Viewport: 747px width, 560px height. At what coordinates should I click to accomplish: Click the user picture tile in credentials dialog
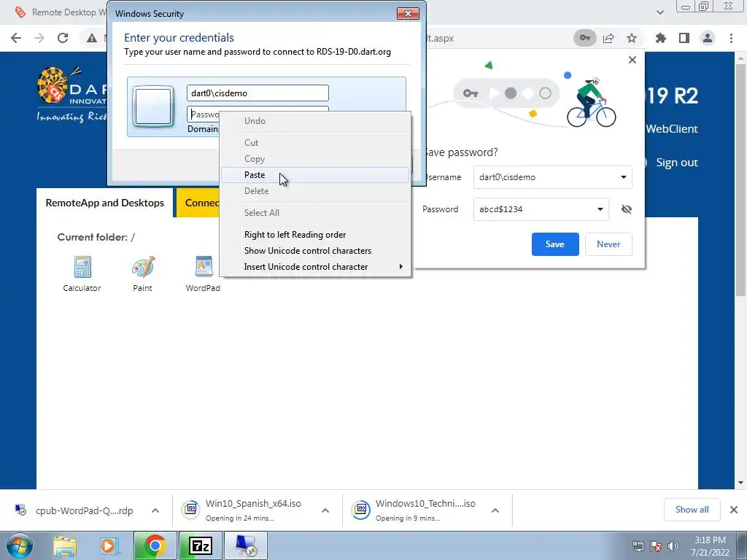(153, 106)
